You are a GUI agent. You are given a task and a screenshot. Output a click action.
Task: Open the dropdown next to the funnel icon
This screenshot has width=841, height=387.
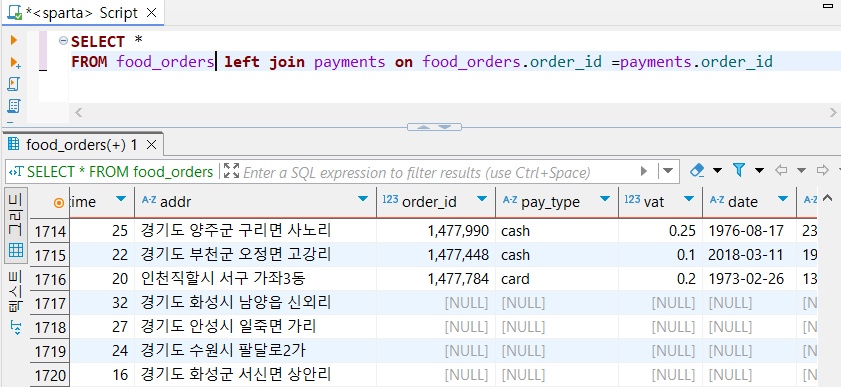759,171
